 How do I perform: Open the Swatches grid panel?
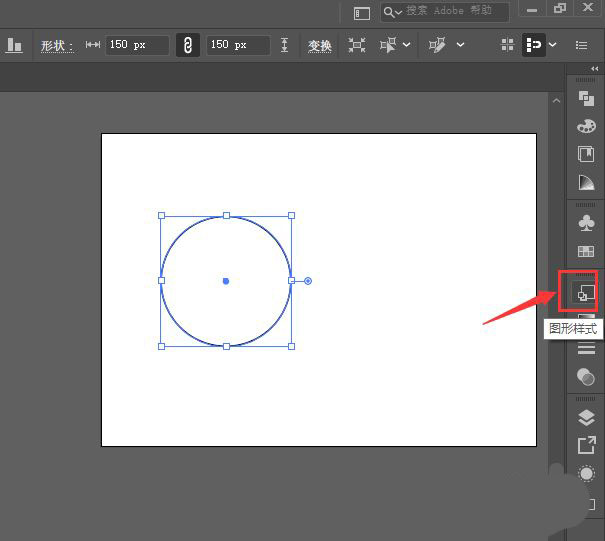coord(586,251)
